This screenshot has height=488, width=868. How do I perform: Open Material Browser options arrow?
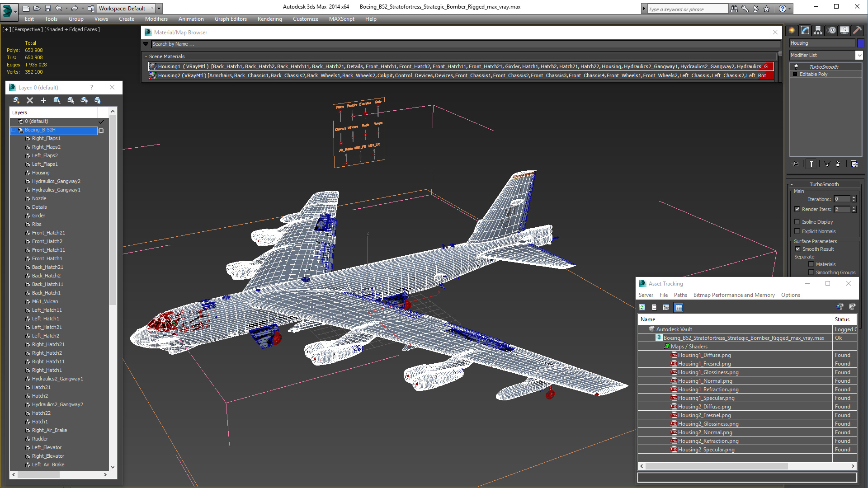[x=146, y=44]
